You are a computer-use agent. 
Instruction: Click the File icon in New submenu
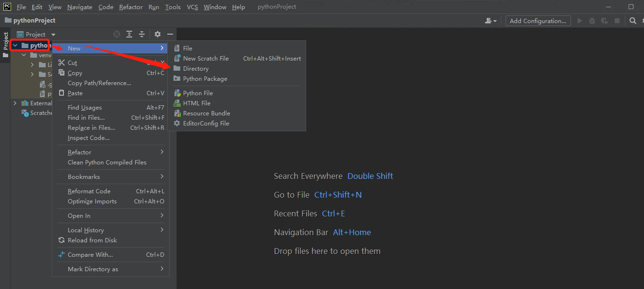click(x=177, y=48)
